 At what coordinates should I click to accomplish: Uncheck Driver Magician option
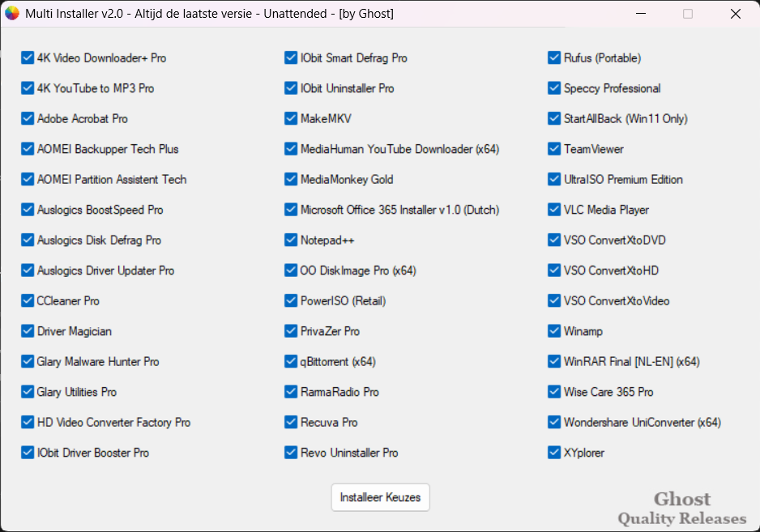click(x=28, y=331)
